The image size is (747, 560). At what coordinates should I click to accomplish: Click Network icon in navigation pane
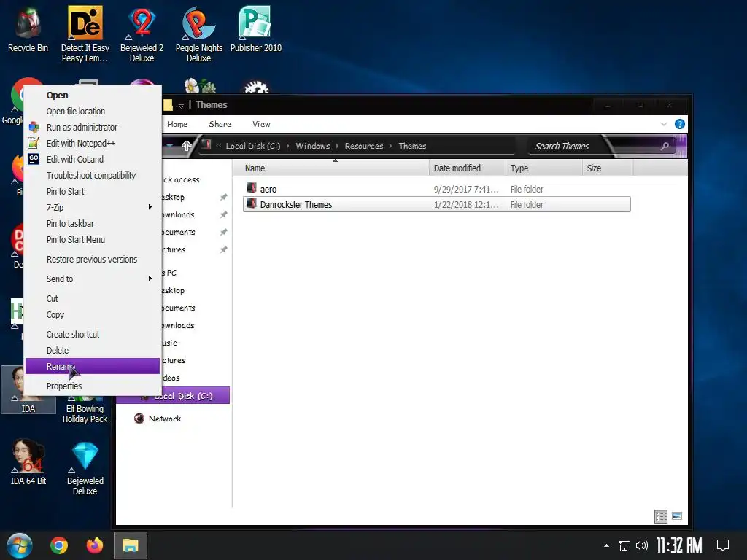click(139, 419)
